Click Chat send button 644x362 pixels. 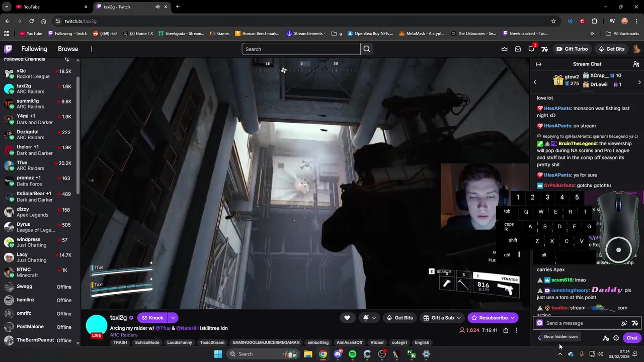tap(632, 338)
